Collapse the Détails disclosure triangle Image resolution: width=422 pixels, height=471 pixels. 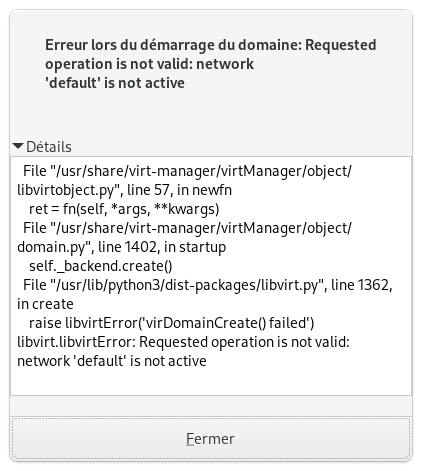18,146
